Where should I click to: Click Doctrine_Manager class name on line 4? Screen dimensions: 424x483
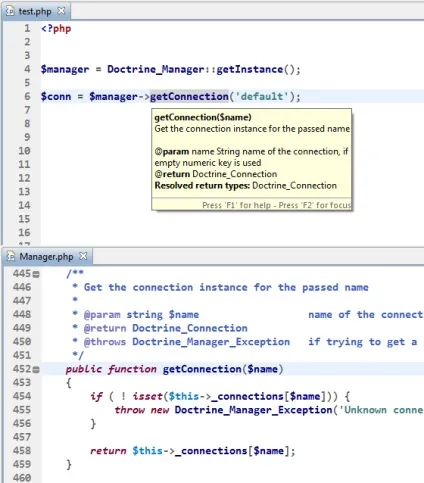coord(155,69)
